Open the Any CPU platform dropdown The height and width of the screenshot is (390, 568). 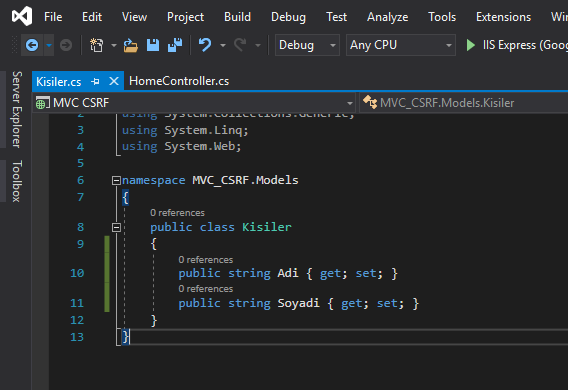tap(401, 45)
